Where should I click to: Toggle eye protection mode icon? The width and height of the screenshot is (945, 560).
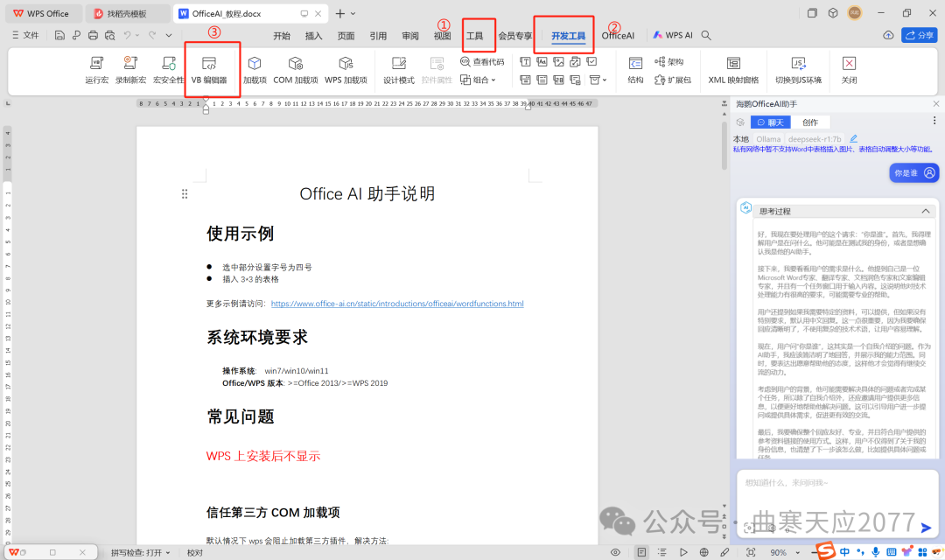tap(615, 552)
